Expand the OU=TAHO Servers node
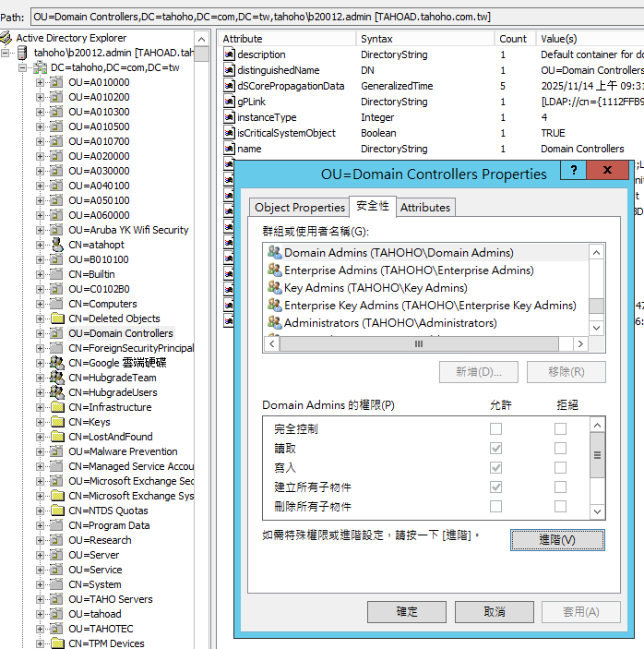 pyautogui.click(x=41, y=599)
